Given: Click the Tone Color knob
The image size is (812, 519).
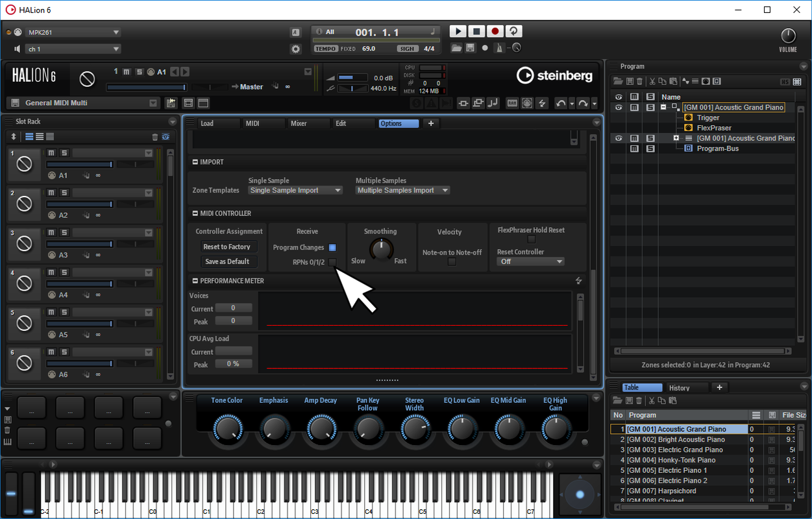Looking at the screenshot, I should point(227,428).
